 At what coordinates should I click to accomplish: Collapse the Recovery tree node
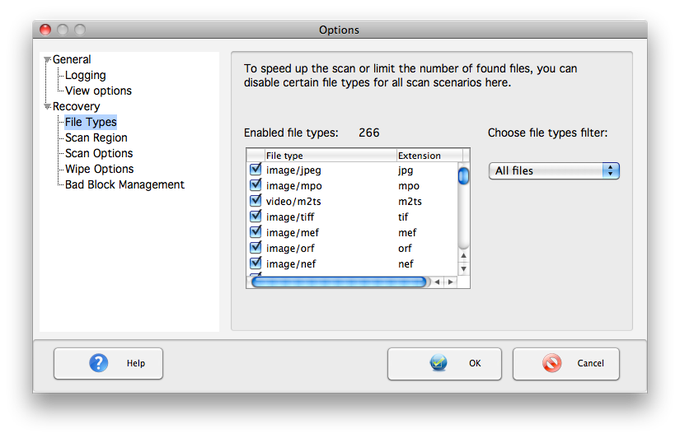click(47, 107)
